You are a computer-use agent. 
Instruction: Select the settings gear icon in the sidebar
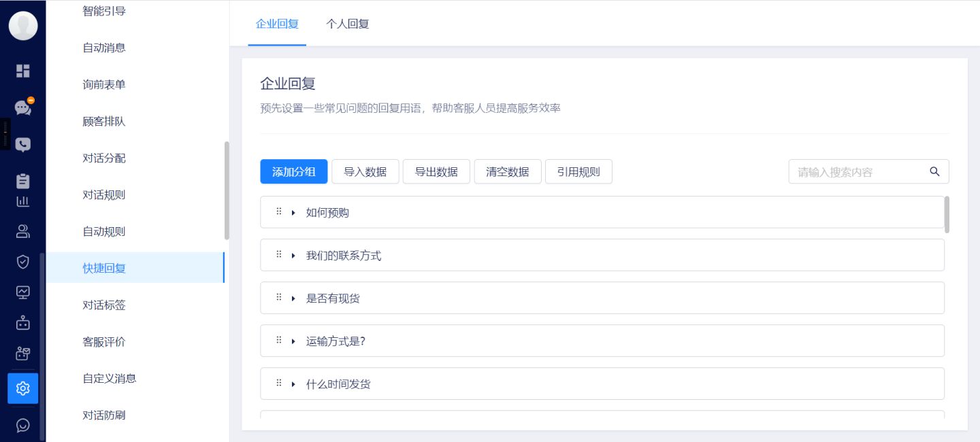(x=23, y=388)
